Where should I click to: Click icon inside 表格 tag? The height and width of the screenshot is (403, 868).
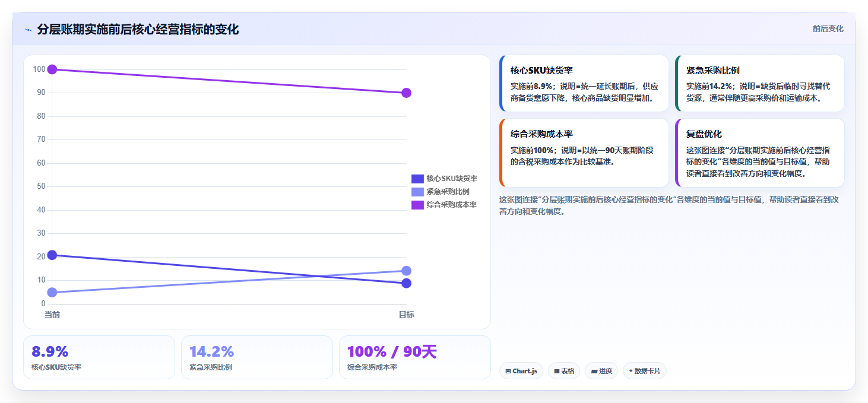pyautogui.click(x=557, y=372)
